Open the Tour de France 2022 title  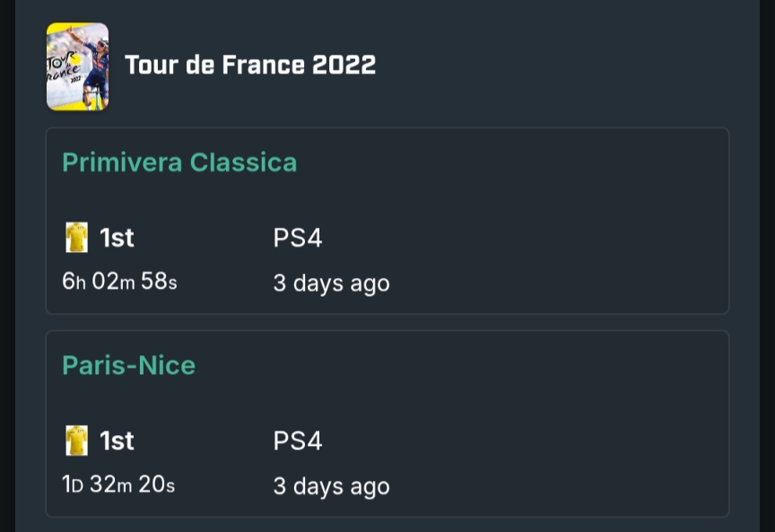249,65
